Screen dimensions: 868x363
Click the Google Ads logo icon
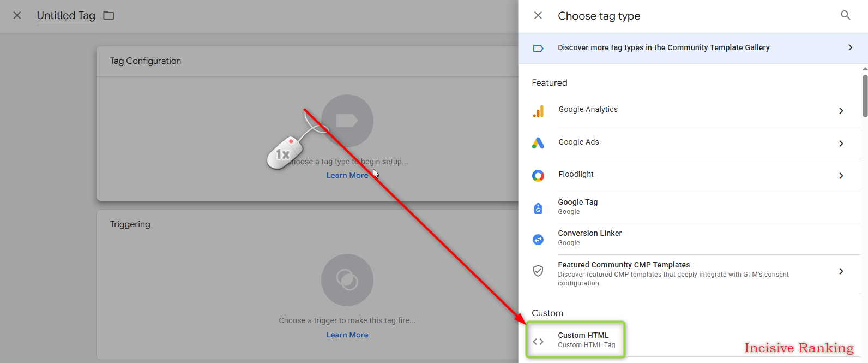538,143
